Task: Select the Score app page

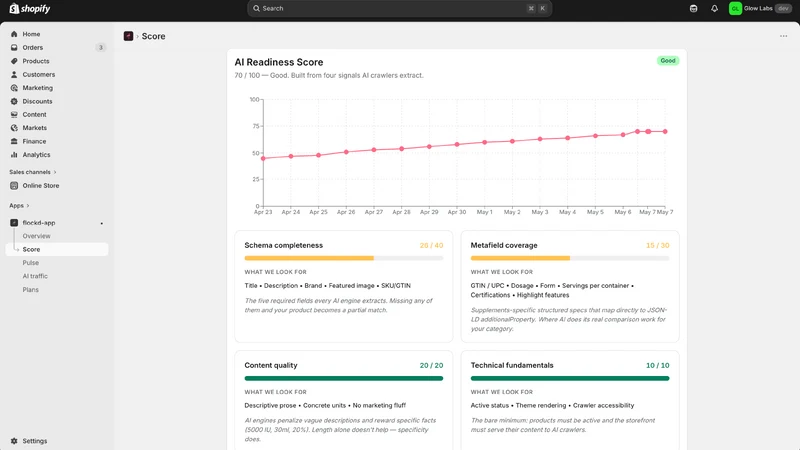Action: tap(57, 249)
